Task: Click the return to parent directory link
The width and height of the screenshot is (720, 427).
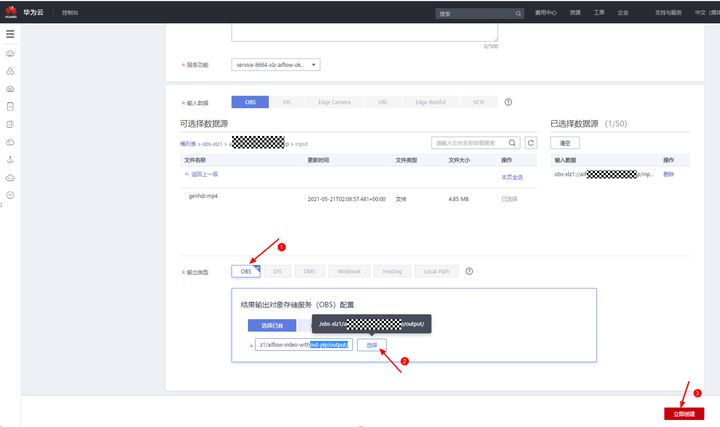Action: tap(202, 174)
